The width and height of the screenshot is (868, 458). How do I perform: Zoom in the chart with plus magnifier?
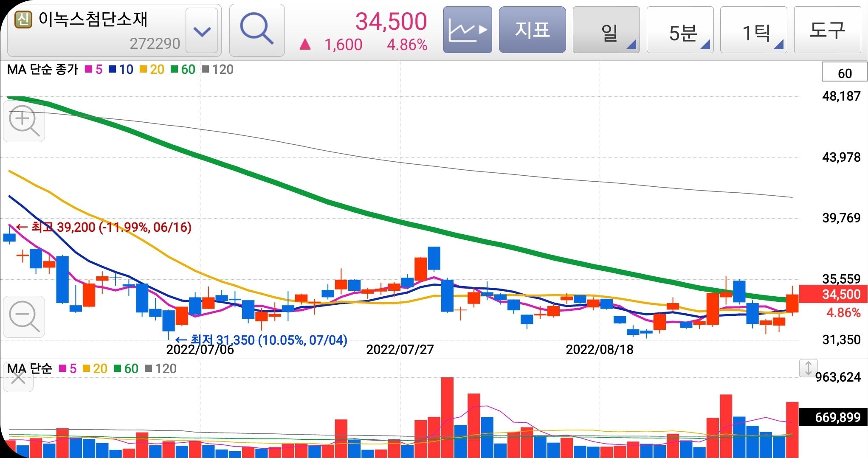pyautogui.click(x=24, y=121)
